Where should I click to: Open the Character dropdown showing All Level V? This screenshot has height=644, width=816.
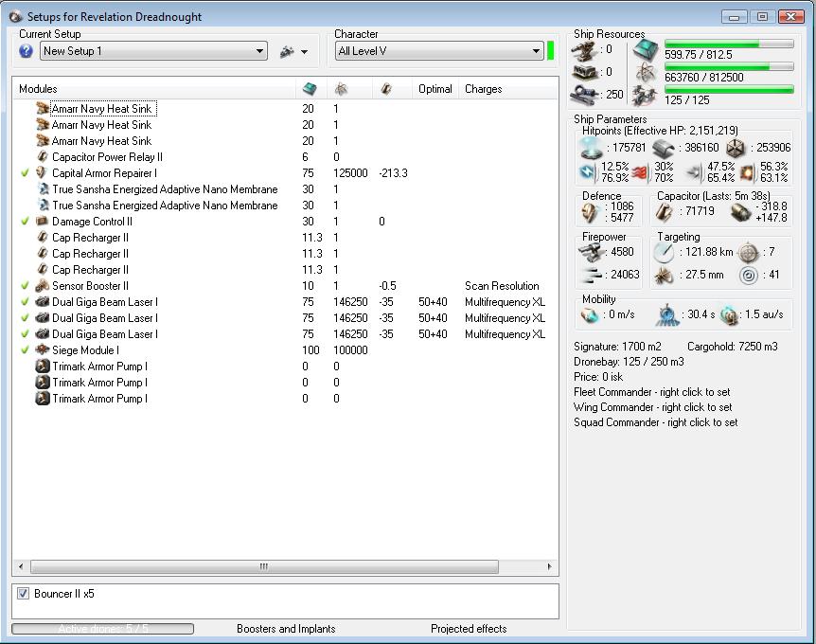(439, 51)
